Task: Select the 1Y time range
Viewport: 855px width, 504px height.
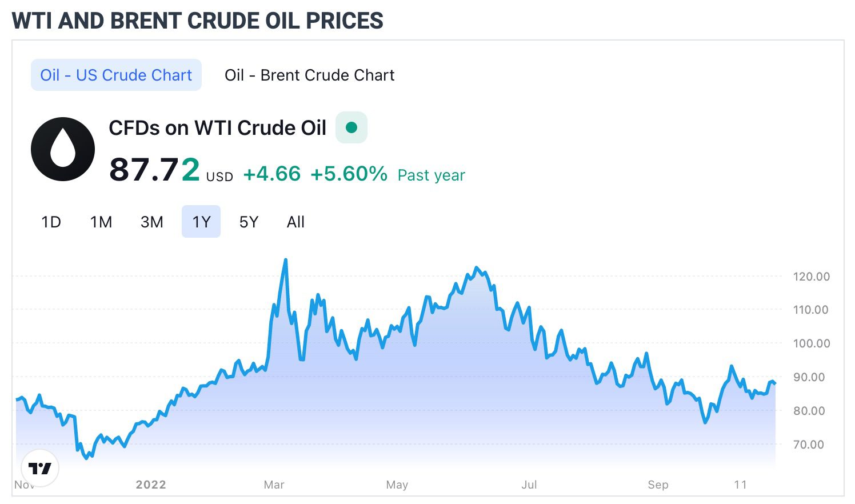Action: pos(201,222)
